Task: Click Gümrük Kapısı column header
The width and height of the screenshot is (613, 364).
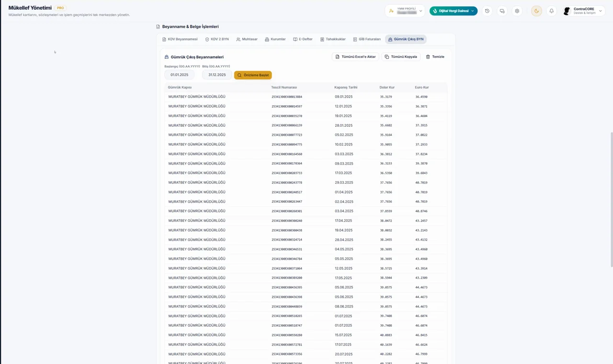Action: coord(180,88)
